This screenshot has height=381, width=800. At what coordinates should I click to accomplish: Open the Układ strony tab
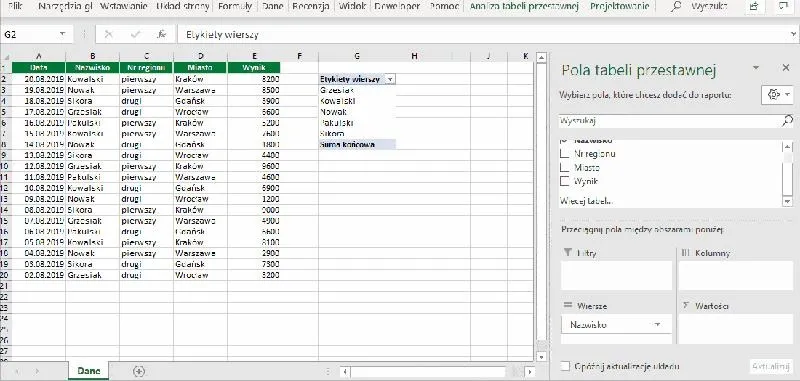click(x=183, y=7)
